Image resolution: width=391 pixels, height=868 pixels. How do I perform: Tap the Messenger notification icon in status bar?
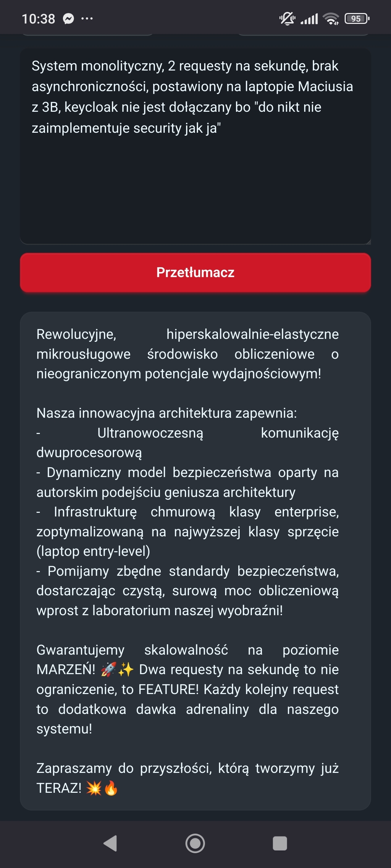coord(68,18)
